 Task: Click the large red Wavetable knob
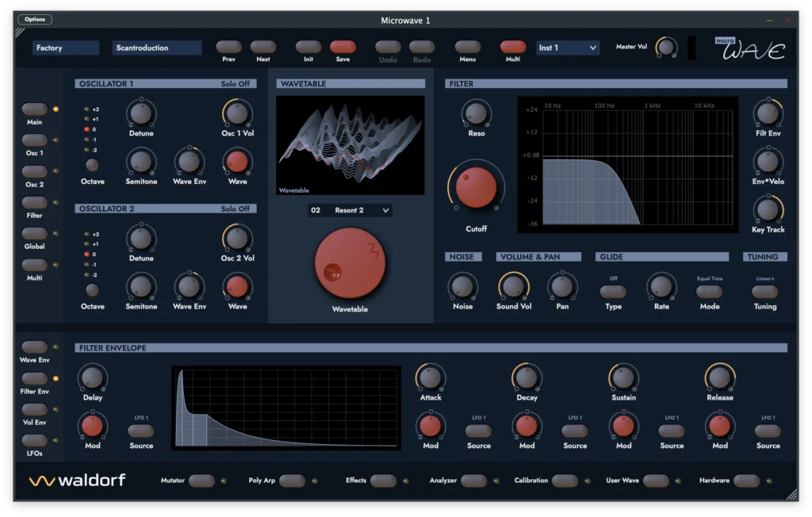point(350,263)
